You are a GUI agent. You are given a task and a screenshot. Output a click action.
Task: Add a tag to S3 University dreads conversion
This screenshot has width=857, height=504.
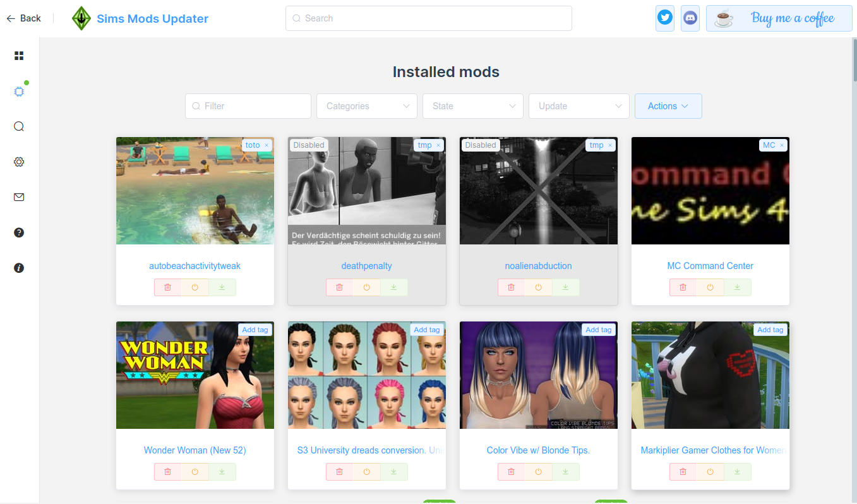427,330
